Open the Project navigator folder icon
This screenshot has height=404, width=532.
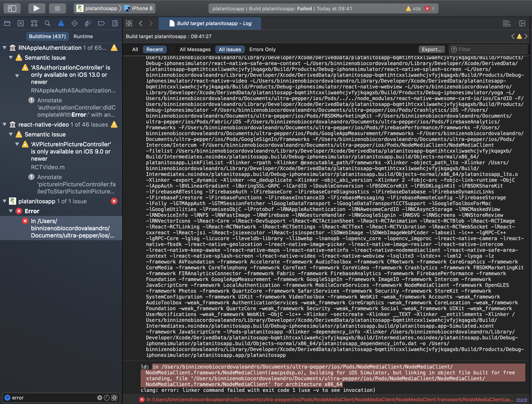click(7, 23)
